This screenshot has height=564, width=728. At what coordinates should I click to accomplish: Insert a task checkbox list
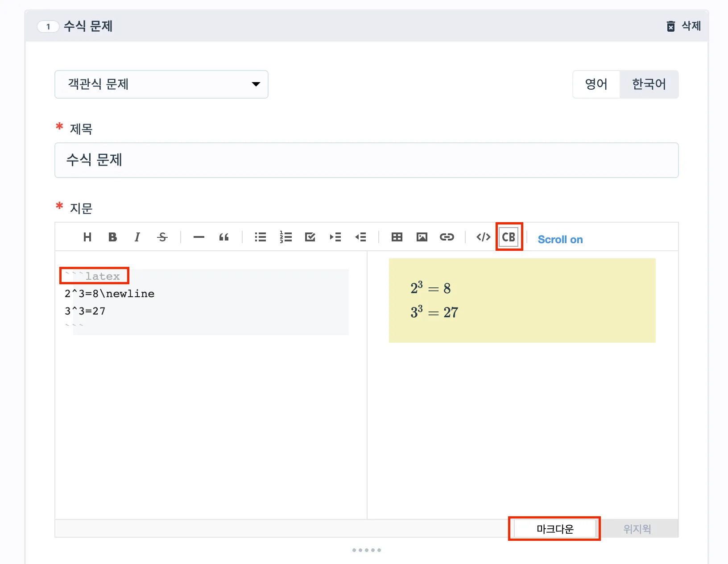point(310,237)
